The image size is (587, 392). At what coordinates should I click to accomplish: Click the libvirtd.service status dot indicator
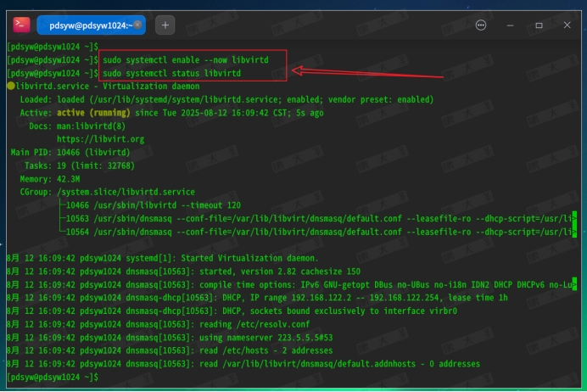(x=10, y=87)
